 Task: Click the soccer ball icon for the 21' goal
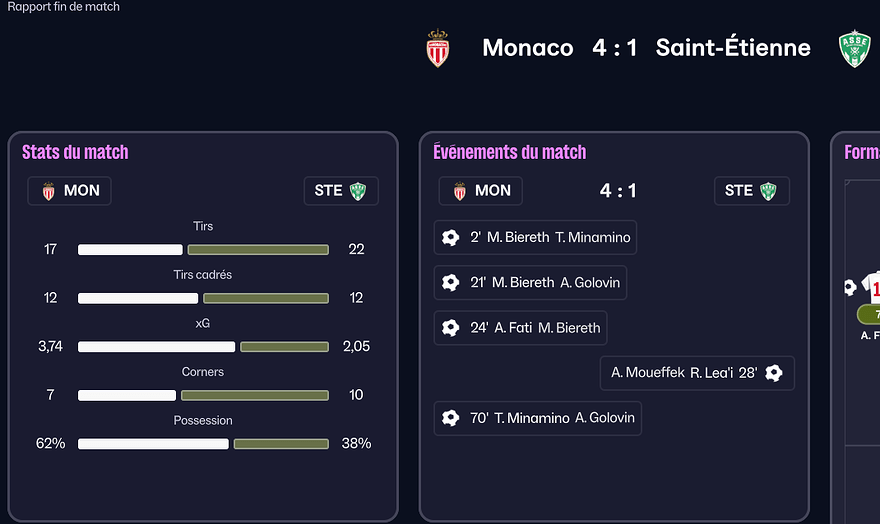pos(451,283)
